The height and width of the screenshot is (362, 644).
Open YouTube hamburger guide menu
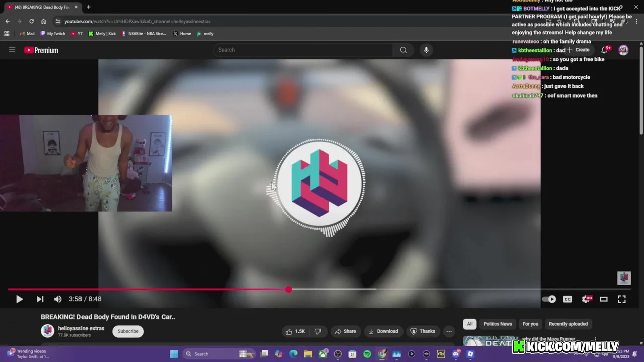[x=12, y=50]
